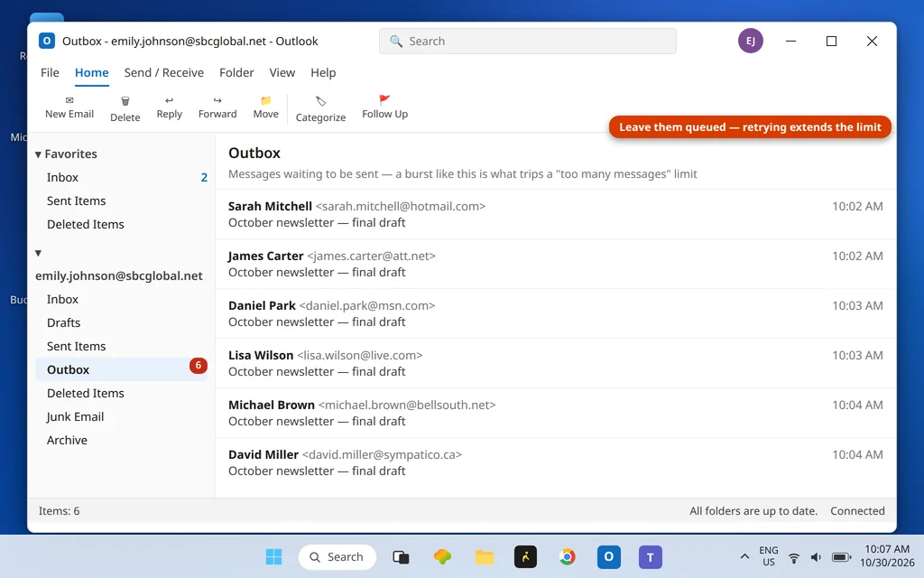
Task: Open the Copilot taskbar icon
Action: tap(442, 556)
